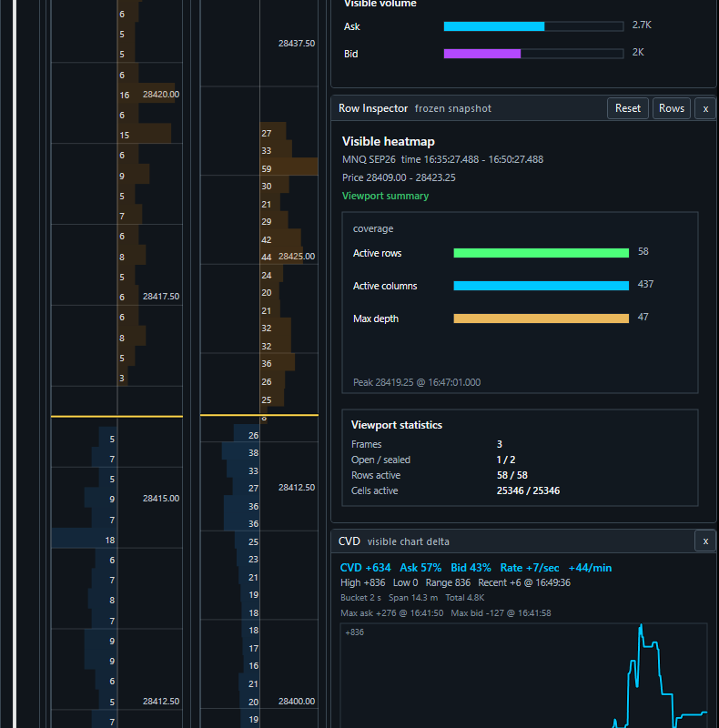
Task: Click the Viewport summary link
Action: coord(385,196)
